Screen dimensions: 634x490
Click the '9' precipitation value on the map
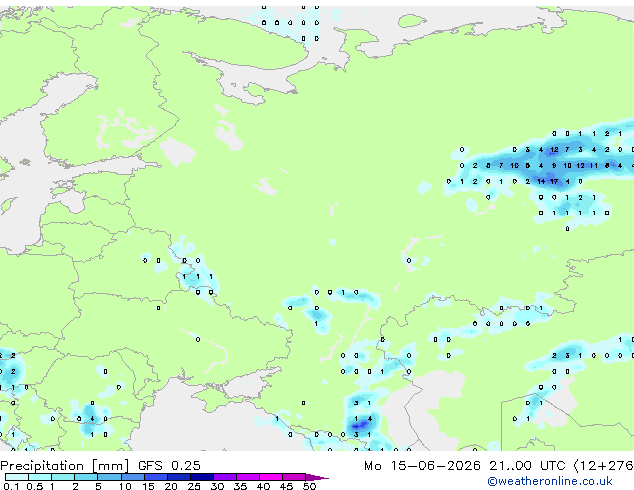click(x=554, y=165)
